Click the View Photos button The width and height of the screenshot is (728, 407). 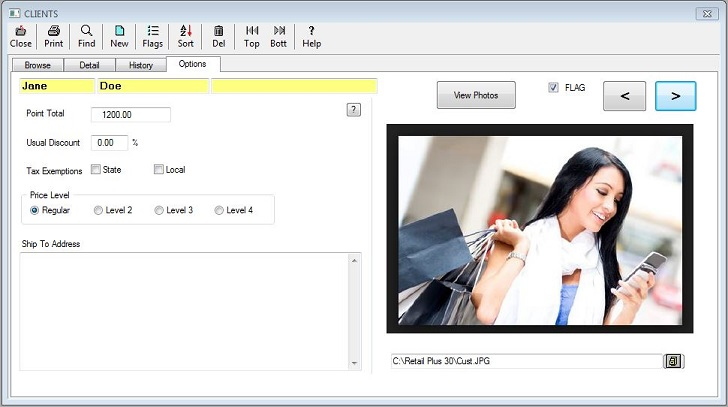click(476, 95)
